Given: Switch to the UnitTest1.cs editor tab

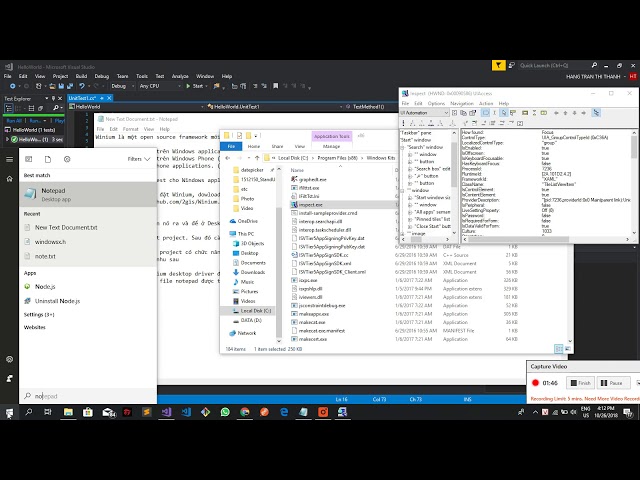Looking at the screenshot, I should pyautogui.click(x=82, y=98).
